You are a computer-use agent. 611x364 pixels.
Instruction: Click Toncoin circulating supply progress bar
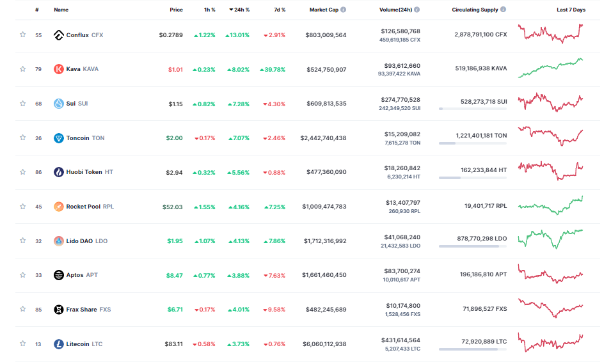click(x=473, y=143)
